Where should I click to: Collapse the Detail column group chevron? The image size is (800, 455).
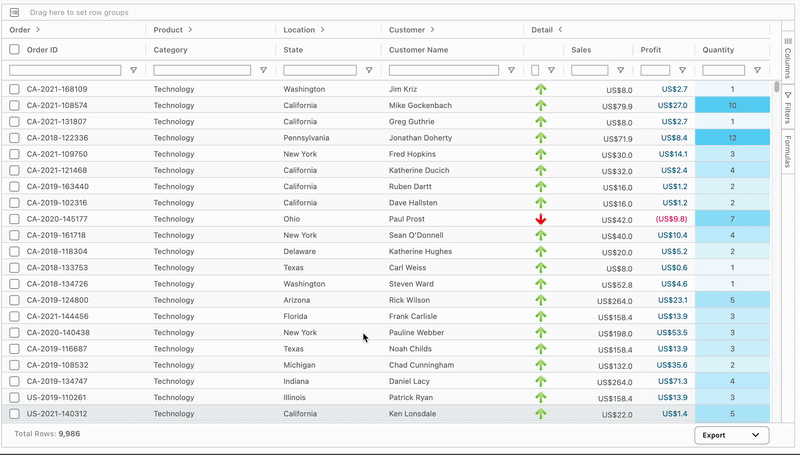[560, 30]
